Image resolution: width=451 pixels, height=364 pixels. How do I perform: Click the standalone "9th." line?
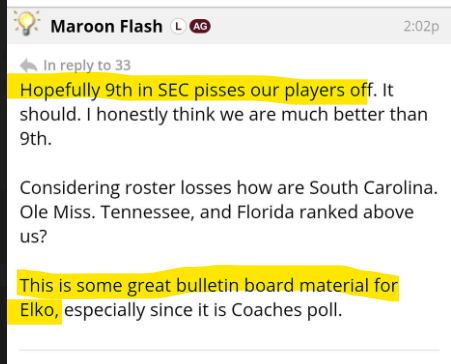[36, 139]
